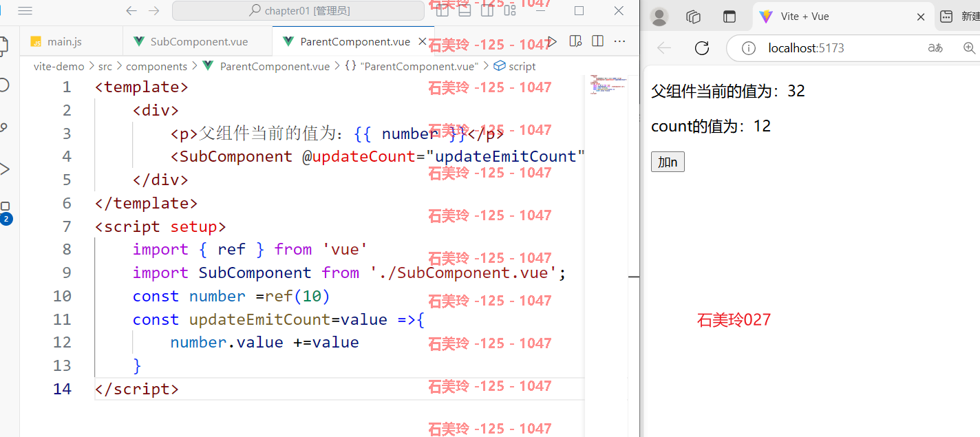This screenshot has height=437, width=980.
Task: Close the Vite + Vue browser tab
Action: (x=921, y=17)
